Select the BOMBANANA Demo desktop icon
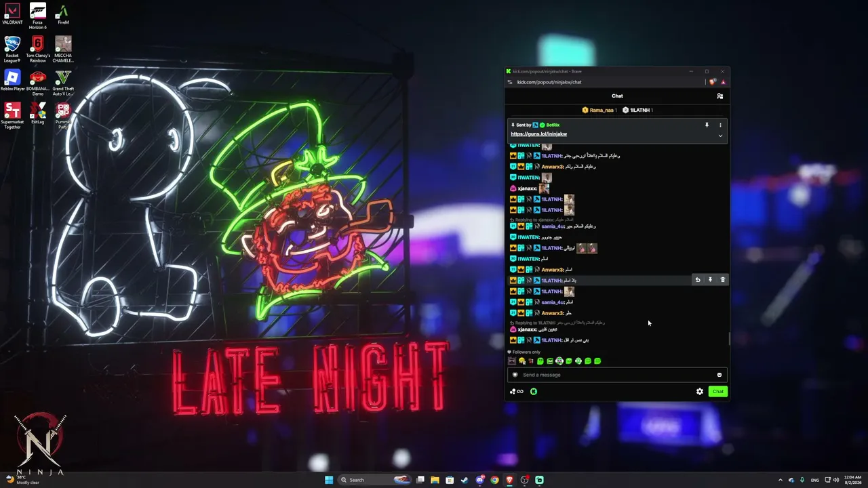Screen dimensions: 868x488 click(x=38, y=83)
